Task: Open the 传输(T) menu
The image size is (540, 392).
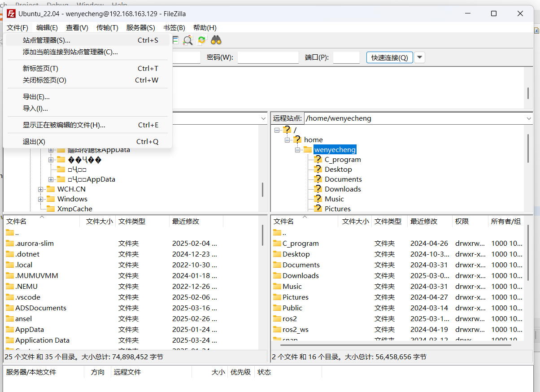Action: (x=108, y=27)
